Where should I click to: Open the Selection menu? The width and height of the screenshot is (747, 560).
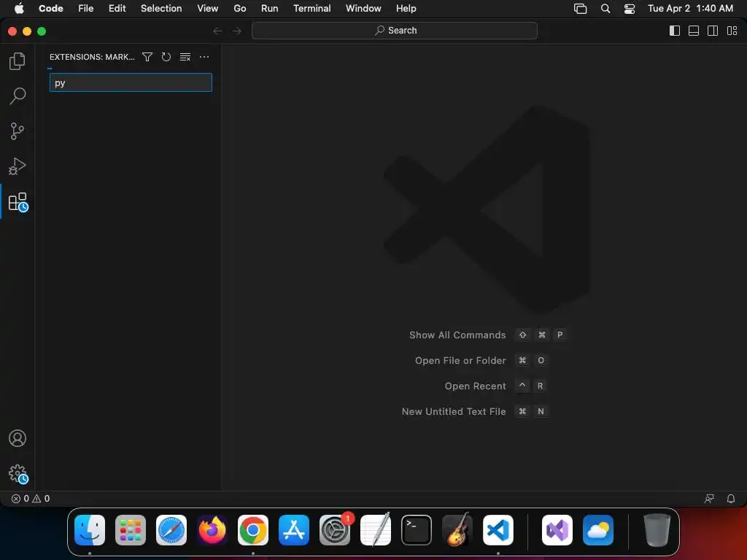click(x=161, y=9)
